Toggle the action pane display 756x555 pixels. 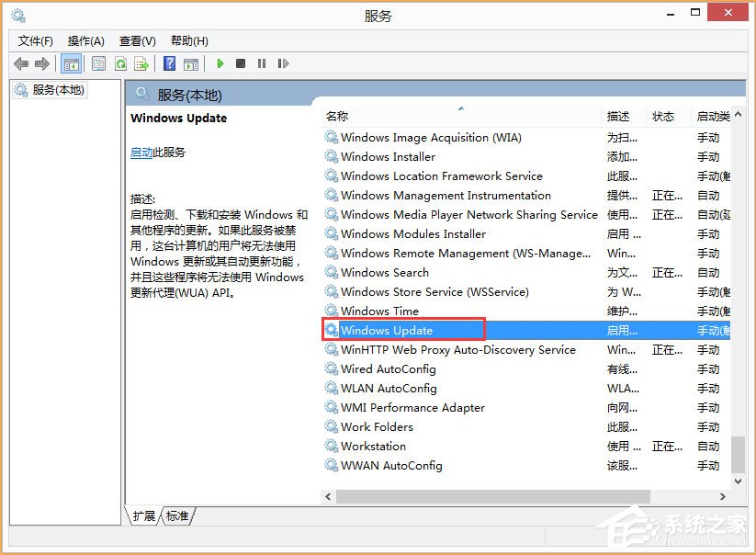click(192, 63)
